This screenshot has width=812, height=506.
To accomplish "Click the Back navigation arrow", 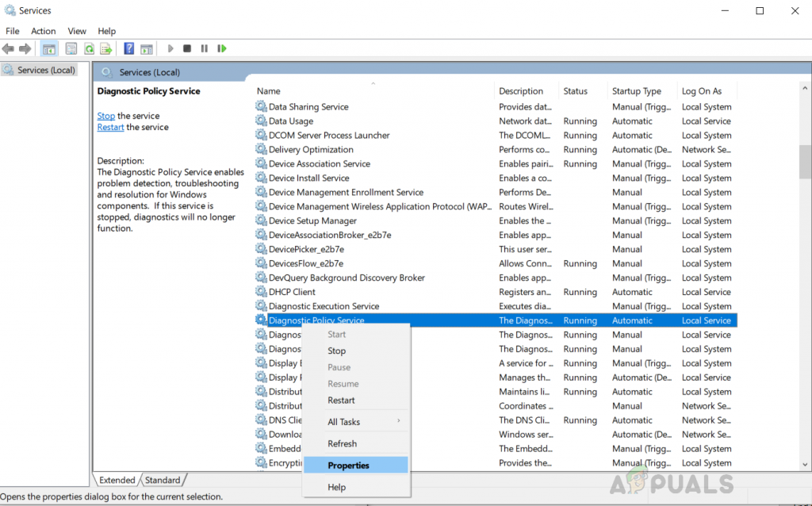I will (x=8, y=48).
